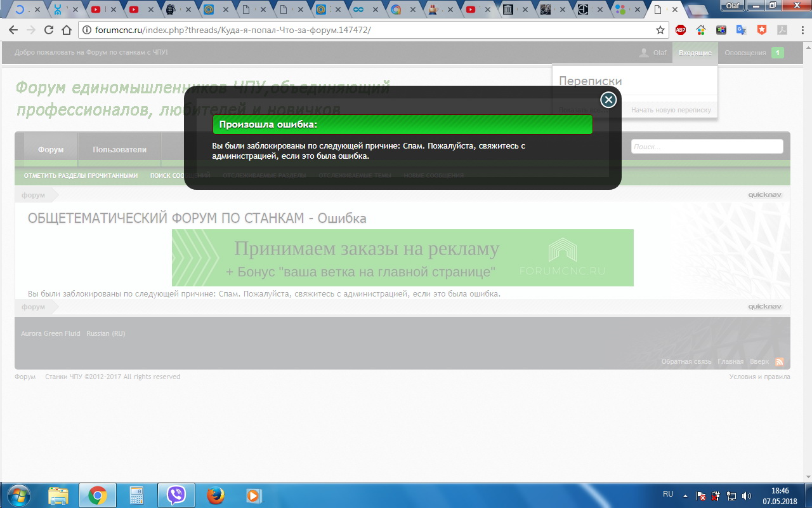Screen dimensions: 812x508
Task: Open the Пользователи navigation tab
Action: tap(119, 150)
